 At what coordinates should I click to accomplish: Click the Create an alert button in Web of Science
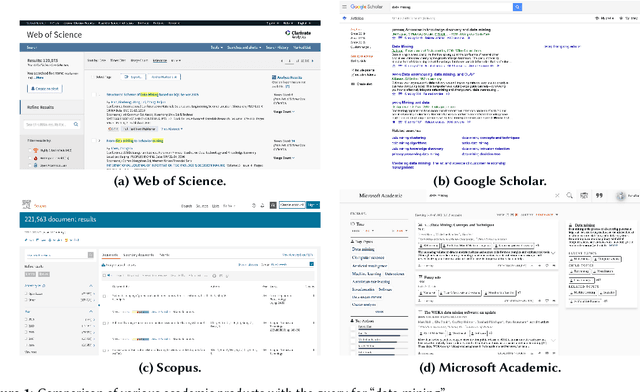coord(45,89)
